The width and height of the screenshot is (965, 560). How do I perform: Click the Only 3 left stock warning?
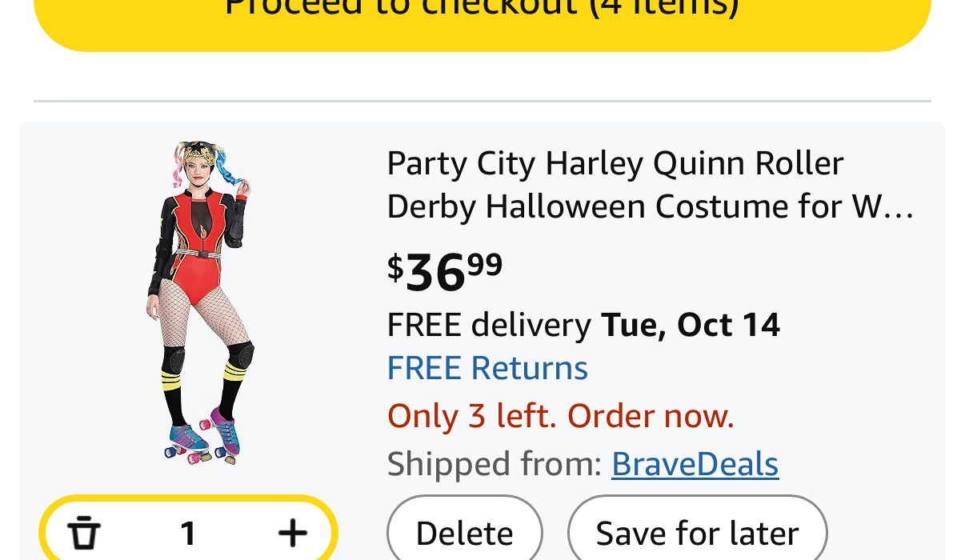tap(560, 416)
